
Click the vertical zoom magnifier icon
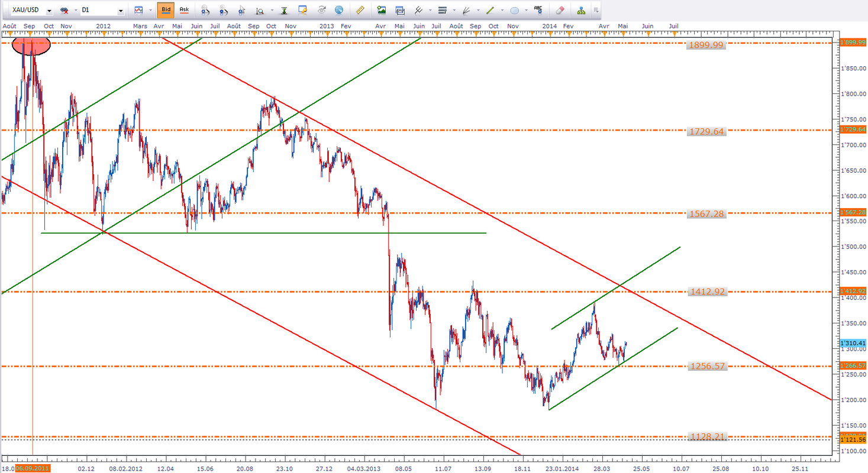click(x=260, y=10)
